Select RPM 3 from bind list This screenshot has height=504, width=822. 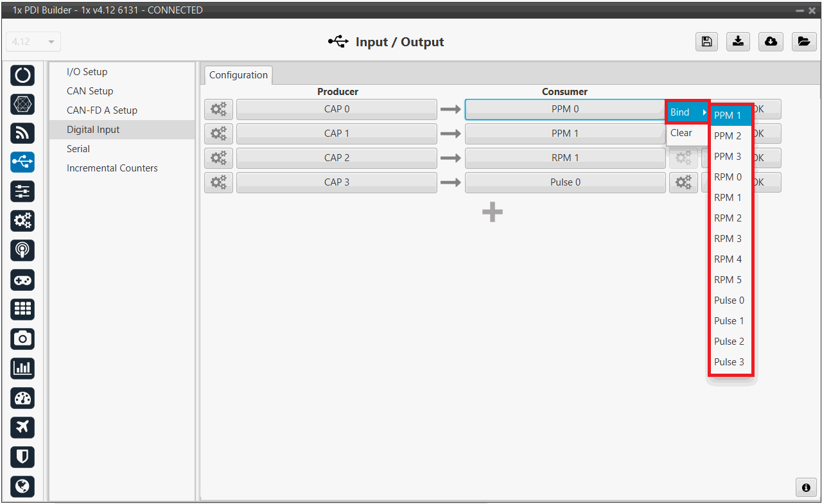(x=728, y=239)
